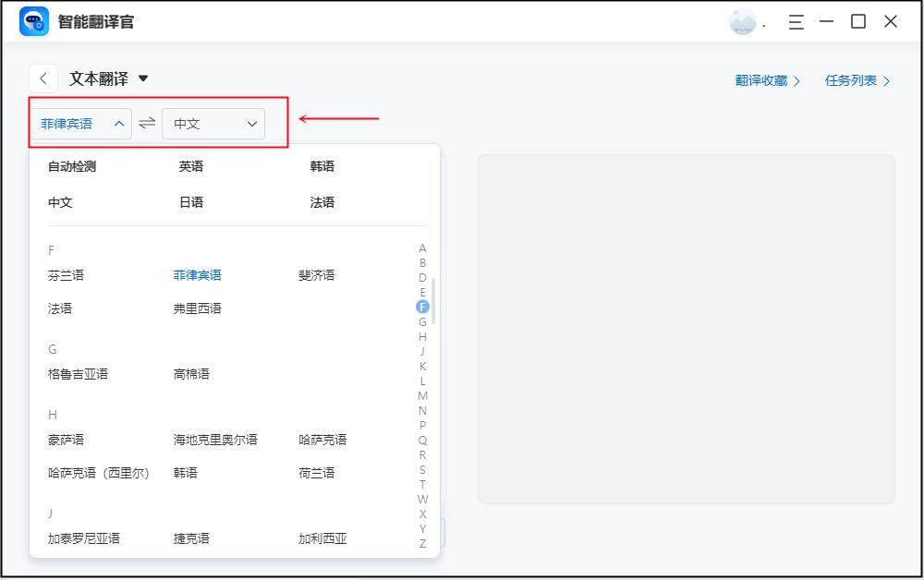This screenshot has width=924, height=580.
Task: Maximize the application window
Action: 858,21
